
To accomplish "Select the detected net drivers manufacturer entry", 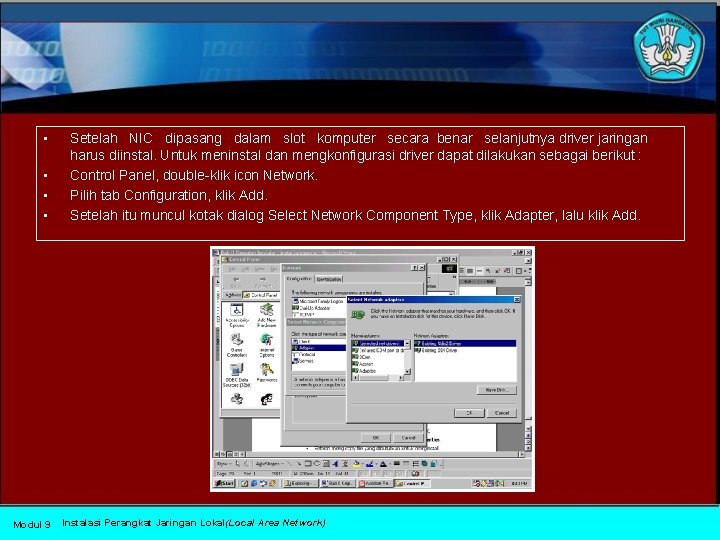I will pos(378,343).
